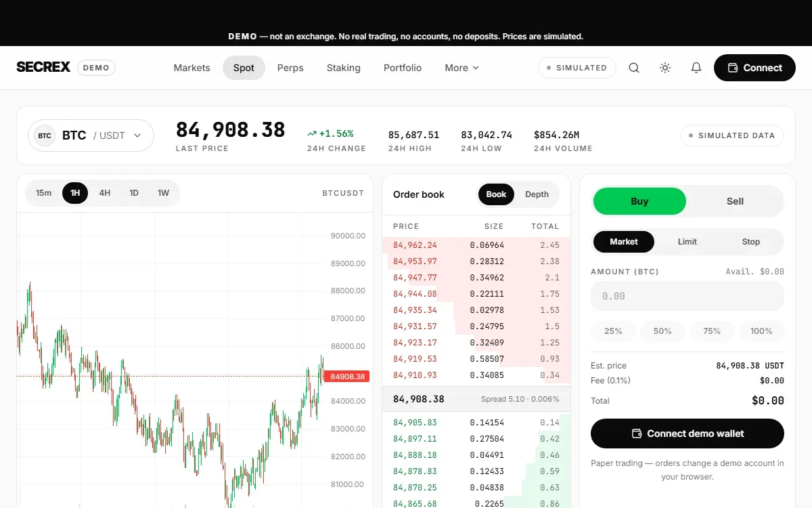Open the search icon in header

click(634, 68)
